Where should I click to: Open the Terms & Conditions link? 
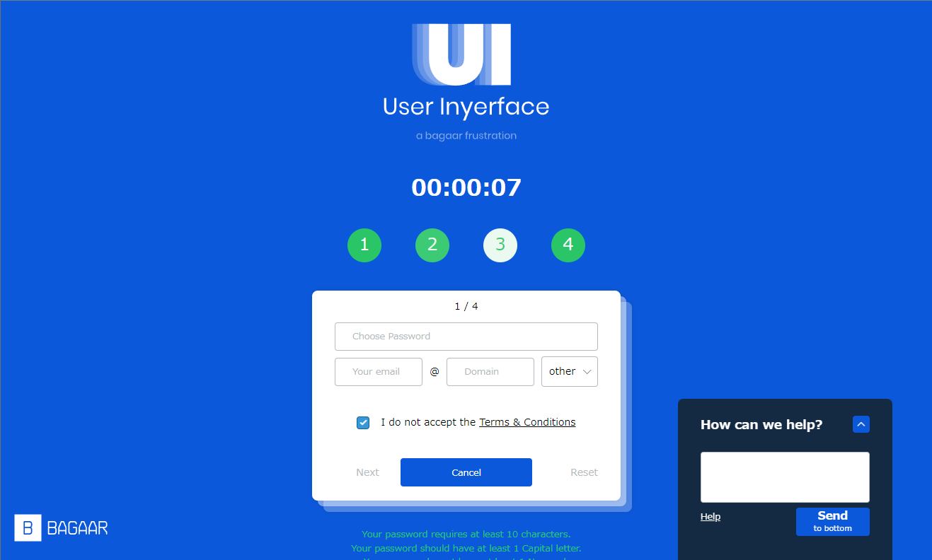coord(527,422)
